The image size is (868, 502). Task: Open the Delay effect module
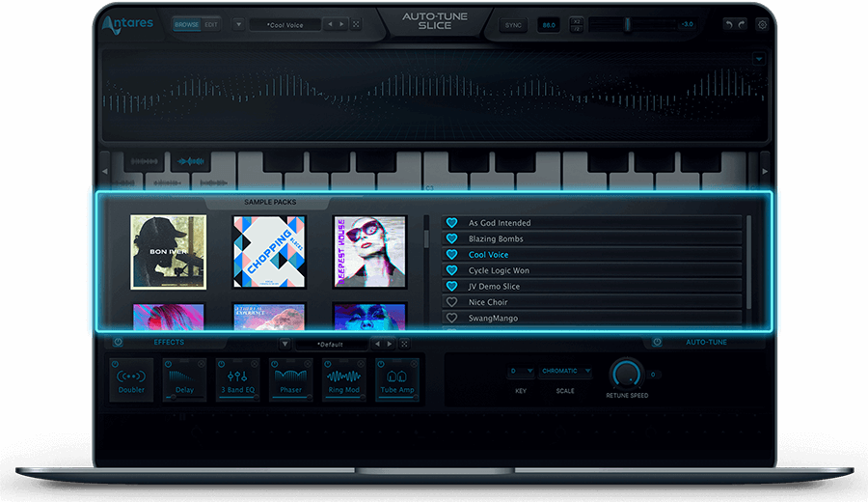pos(184,379)
